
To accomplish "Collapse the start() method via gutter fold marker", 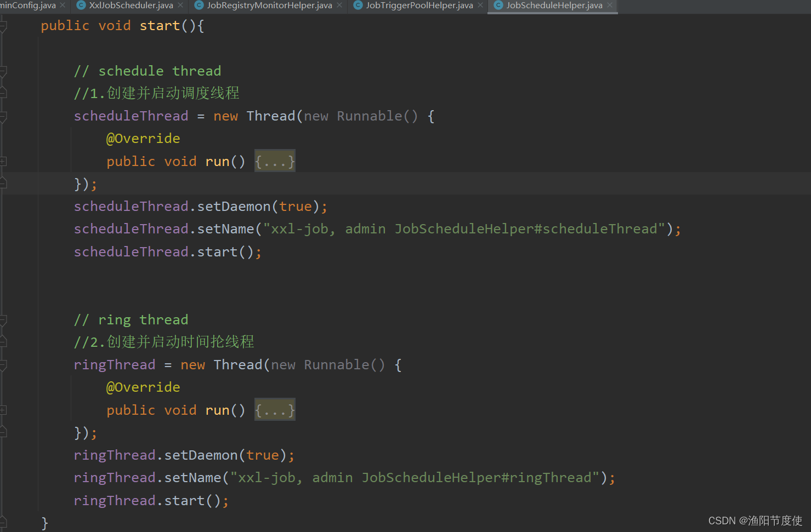I will pyautogui.click(x=3, y=26).
